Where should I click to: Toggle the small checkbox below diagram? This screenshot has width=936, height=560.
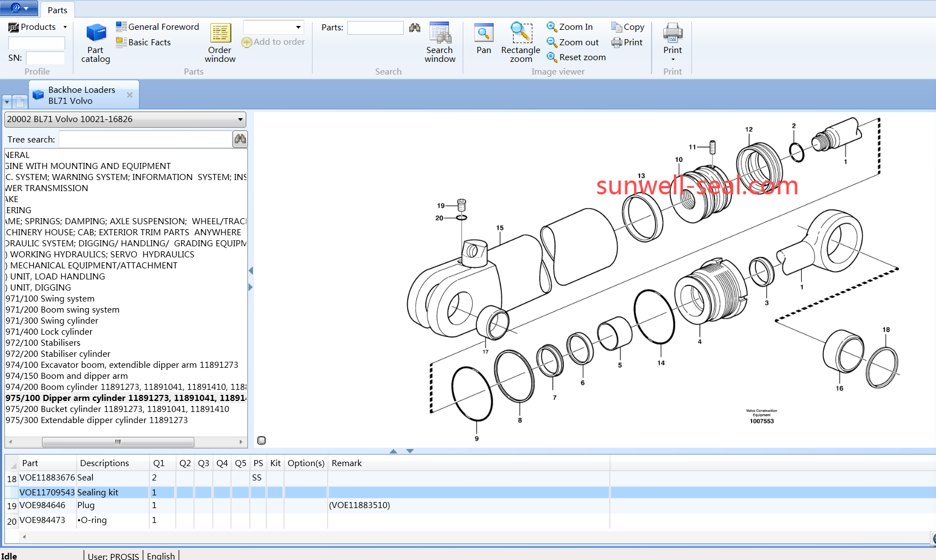262,440
